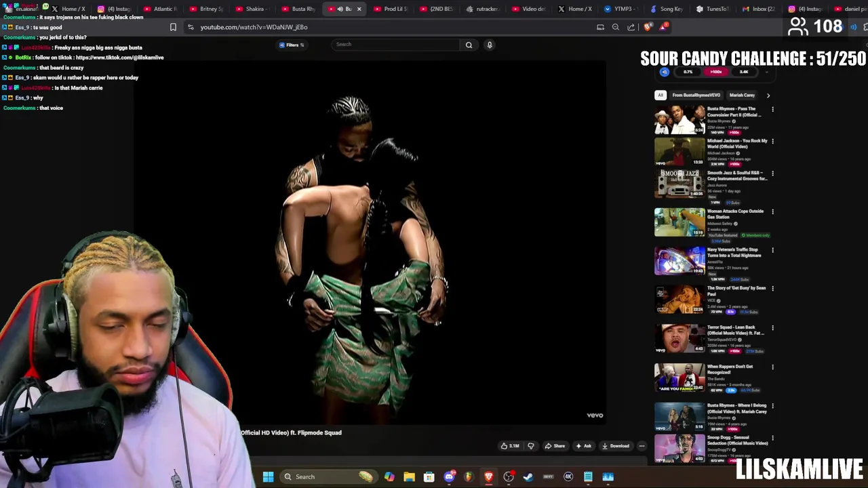
Task: Open Pass The Courvoisier Part II thumbnail
Action: (x=679, y=120)
